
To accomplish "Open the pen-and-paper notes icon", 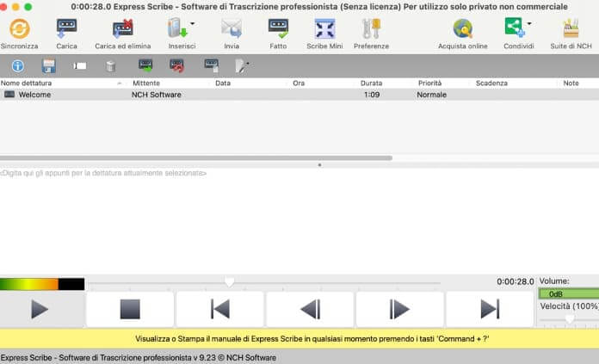I will coord(242,66).
